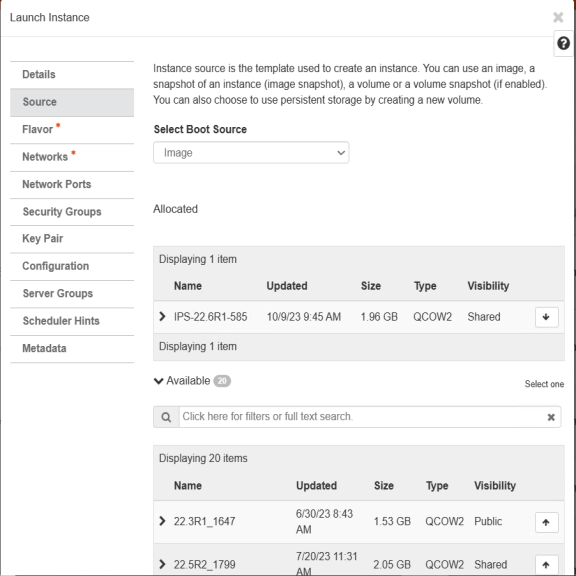
Task: Click the 2.05 GB size cell
Action: [x=392, y=565]
